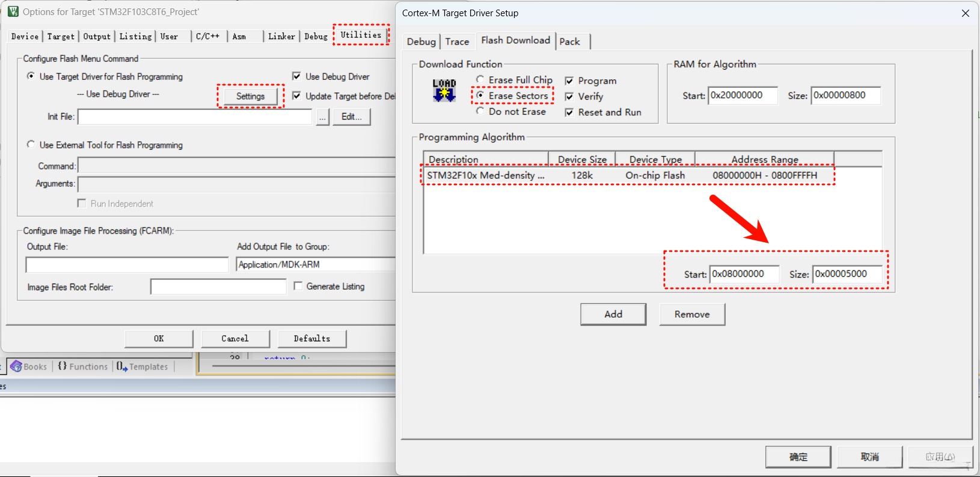980x477 pixels.
Task: Click the flash Start address field 0x08000000
Action: coord(744,274)
